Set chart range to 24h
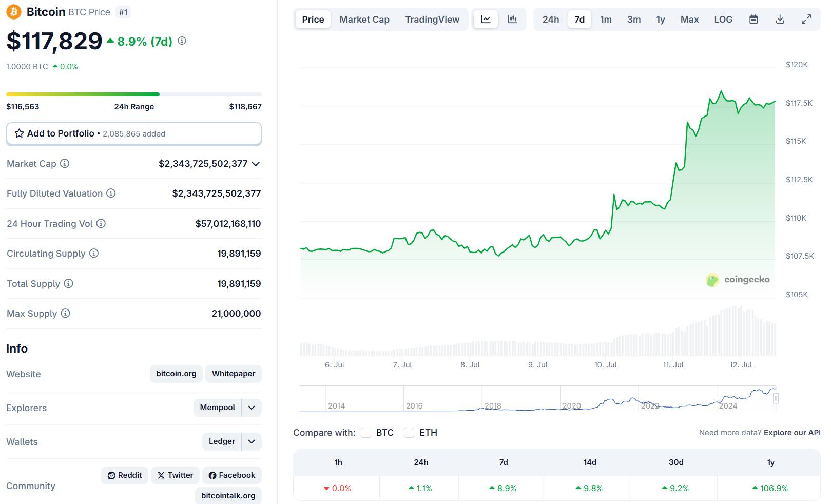 point(551,20)
